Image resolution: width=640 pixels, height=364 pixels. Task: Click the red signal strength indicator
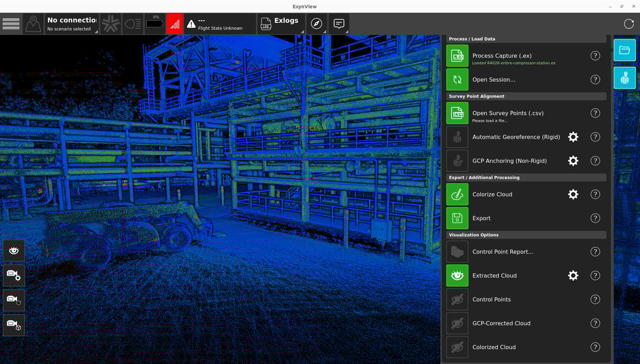[174, 25]
